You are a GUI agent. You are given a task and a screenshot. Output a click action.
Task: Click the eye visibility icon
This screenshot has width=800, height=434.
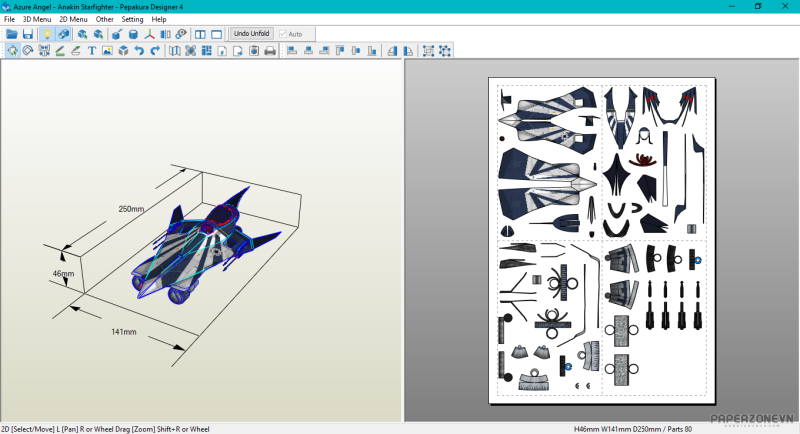(x=181, y=34)
